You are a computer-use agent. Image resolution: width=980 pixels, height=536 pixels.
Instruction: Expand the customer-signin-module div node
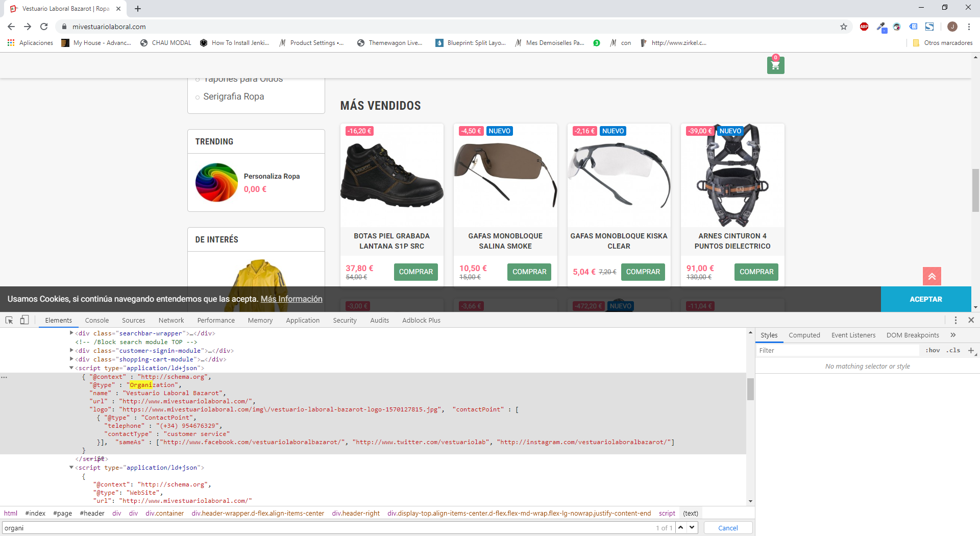tap(71, 350)
